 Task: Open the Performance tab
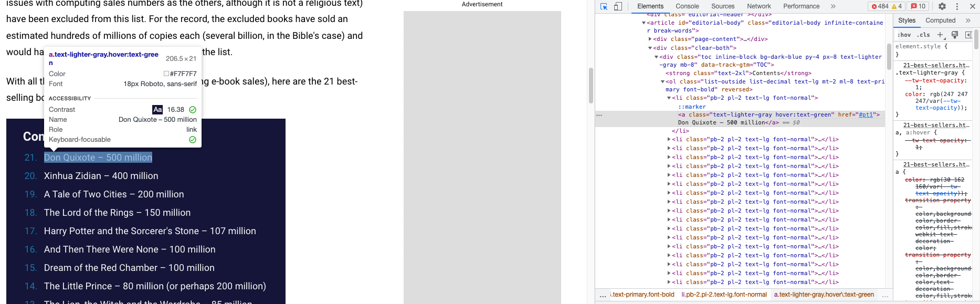point(801,6)
